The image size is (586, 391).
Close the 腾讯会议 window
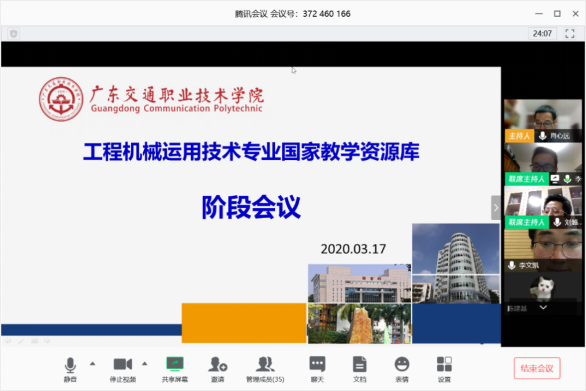pyautogui.click(x=576, y=14)
